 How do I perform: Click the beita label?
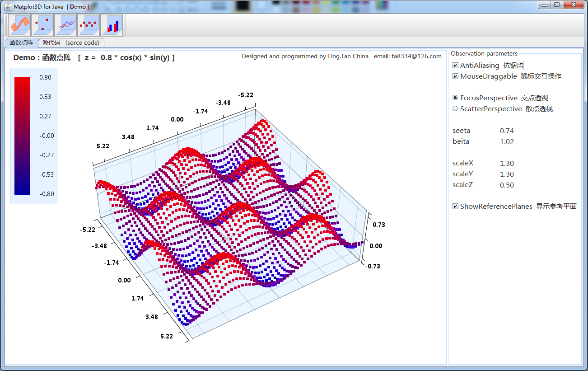pyautogui.click(x=461, y=141)
